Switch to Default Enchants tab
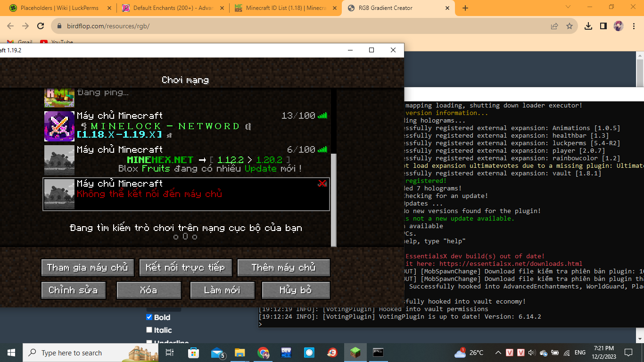Image resolution: width=644 pixels, height=362 pixels. coord(173,8)
